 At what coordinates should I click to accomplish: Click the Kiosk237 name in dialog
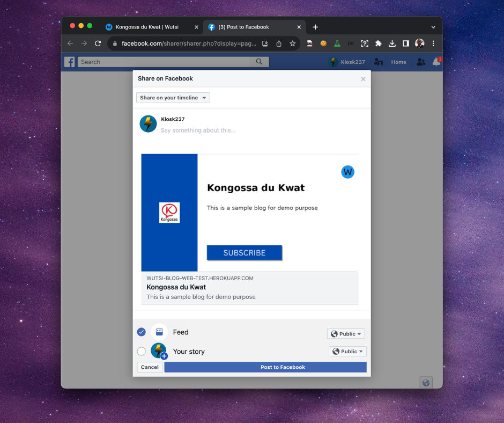(173, 119)
